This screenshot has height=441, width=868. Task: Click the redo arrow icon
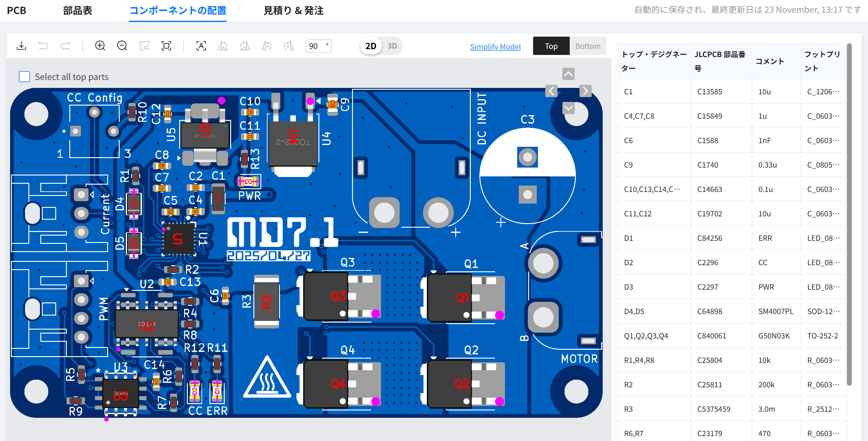pyautogui.click(x=65, y=46)
